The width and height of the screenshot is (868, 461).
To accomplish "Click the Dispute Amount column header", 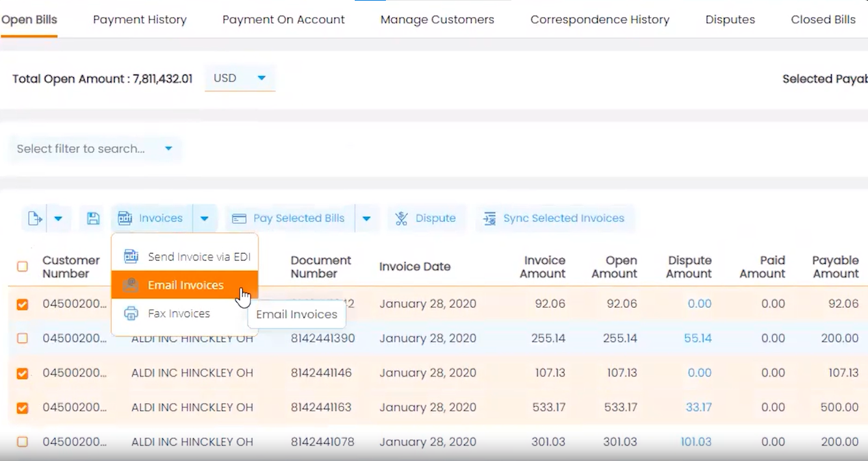I will (689, 267).
